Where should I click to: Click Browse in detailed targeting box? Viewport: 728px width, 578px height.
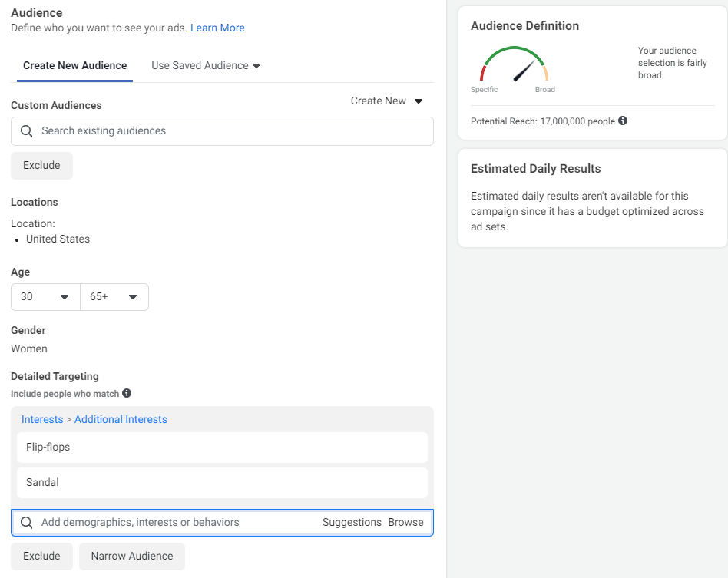(x=405, y=522)
